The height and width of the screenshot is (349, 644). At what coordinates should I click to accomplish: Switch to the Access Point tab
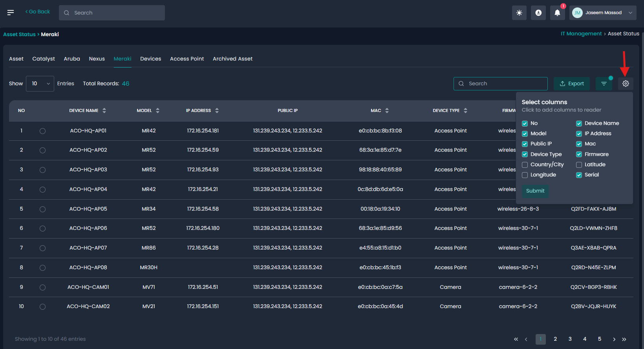pyautogui.click(x=187, y=59)
